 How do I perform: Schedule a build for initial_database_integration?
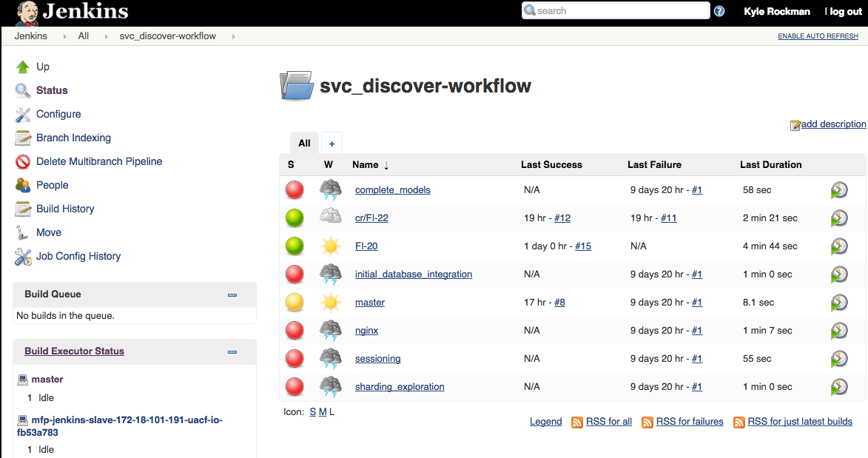[839, 275]
